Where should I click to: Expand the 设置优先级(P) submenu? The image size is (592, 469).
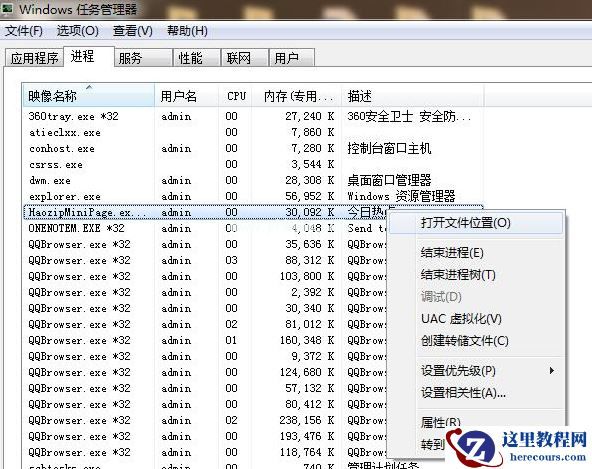[476, 370]
